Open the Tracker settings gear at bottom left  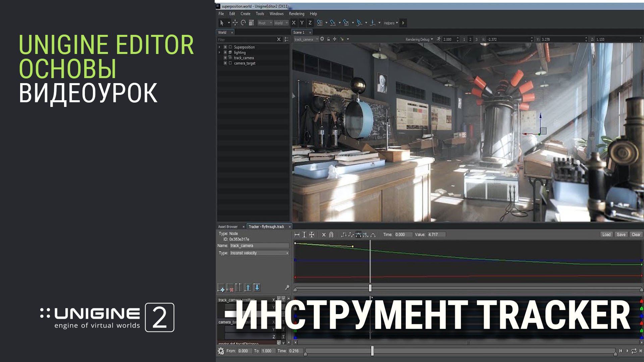(221, 351)
